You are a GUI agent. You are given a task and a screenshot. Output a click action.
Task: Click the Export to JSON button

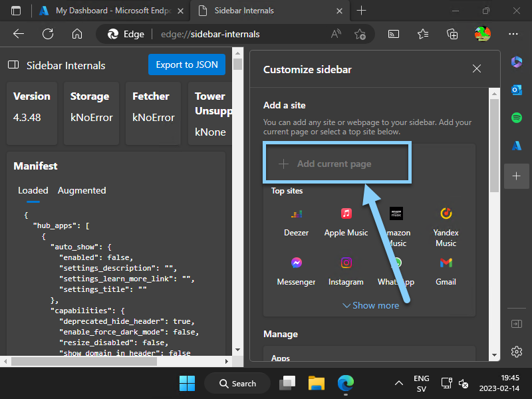187,65
